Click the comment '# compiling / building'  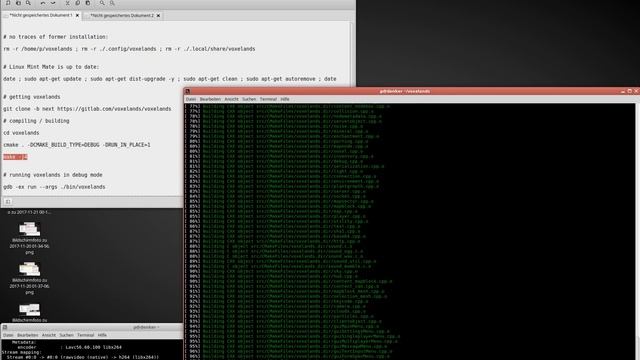click(x=36, y=121)
